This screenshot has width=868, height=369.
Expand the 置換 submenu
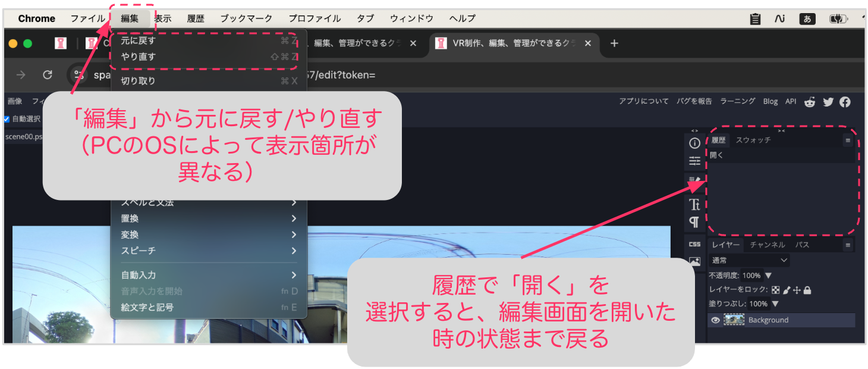[209, 218]
